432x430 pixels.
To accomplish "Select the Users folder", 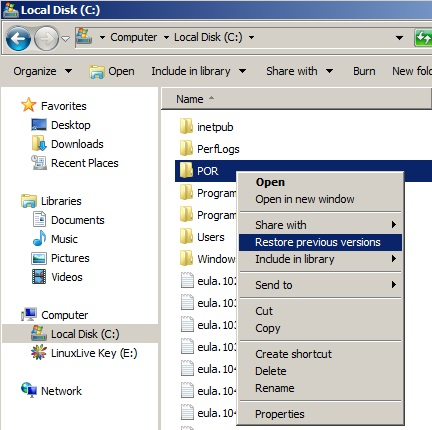I will point(211,237).
